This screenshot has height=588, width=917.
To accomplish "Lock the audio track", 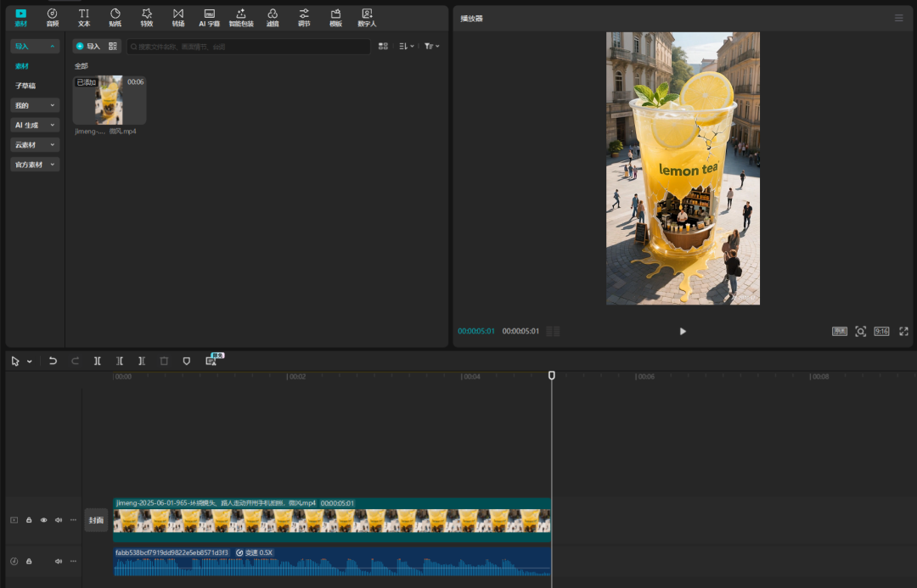I will (29, 561).
